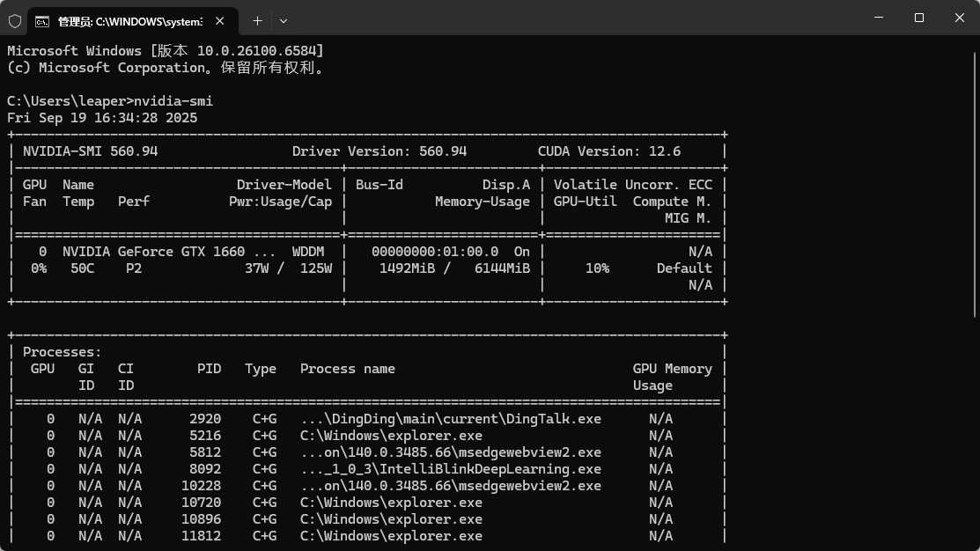Image resolution: width=980 pixels, height=551 pixels.
Task: Click the typed nvidia-smi command text
Action: 173,100
